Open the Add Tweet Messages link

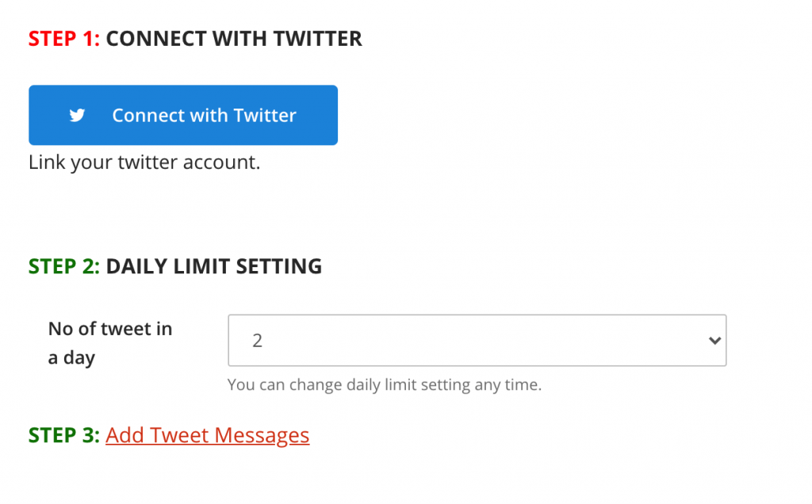(208, 435)
